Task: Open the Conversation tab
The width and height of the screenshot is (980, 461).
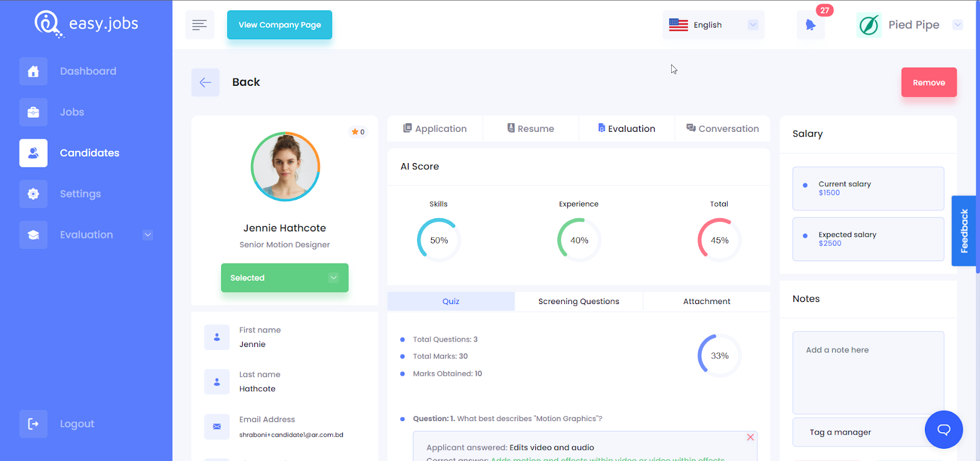Action: pos(723,129)
